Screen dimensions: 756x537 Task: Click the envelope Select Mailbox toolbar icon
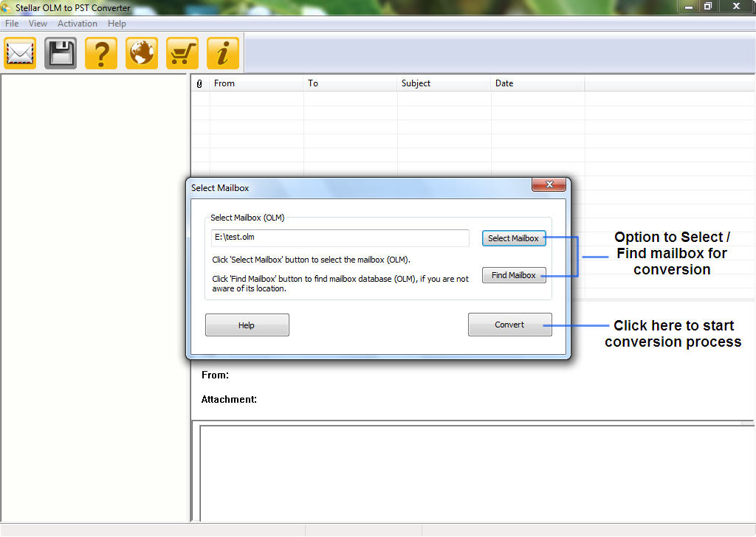pos(20,53)
